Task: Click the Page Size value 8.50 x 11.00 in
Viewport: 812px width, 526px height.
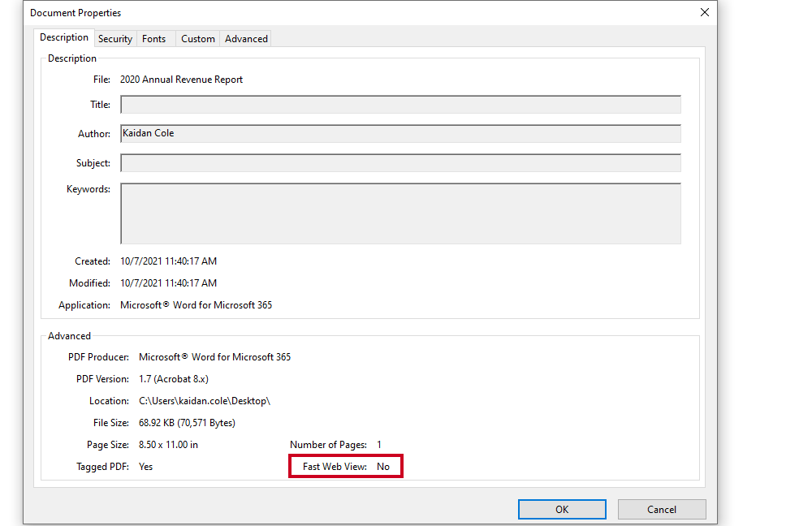Action: [168, 445]
